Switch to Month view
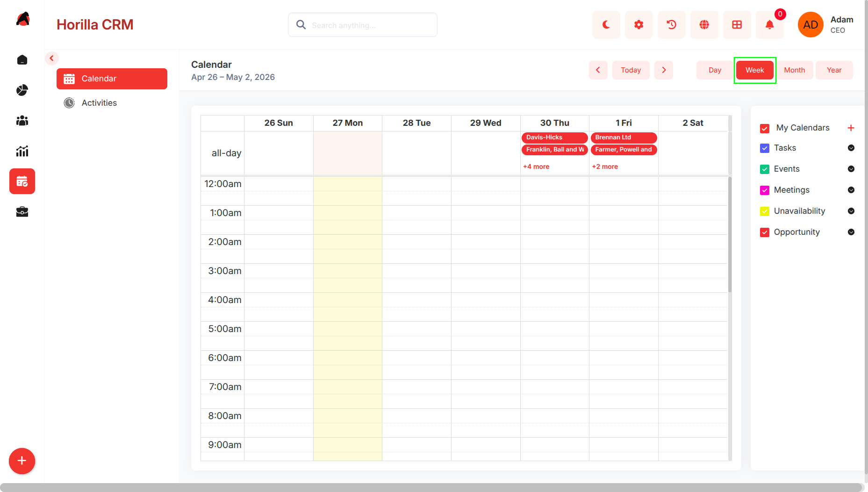The width and height of the screenshot is (868, 492). tap(795, 70)
